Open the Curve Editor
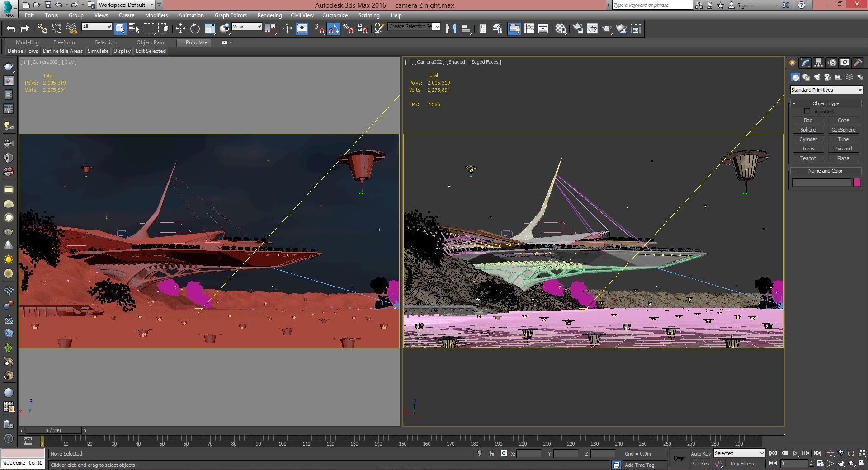 click(528, 28)
